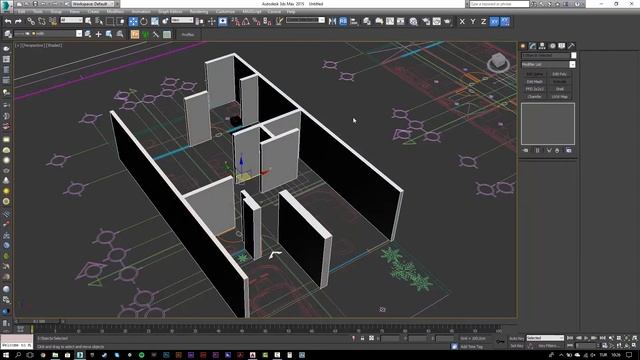The image size is (640, 360).
Task: Activate the Select and Link tool
Action: tap(31, 21)
